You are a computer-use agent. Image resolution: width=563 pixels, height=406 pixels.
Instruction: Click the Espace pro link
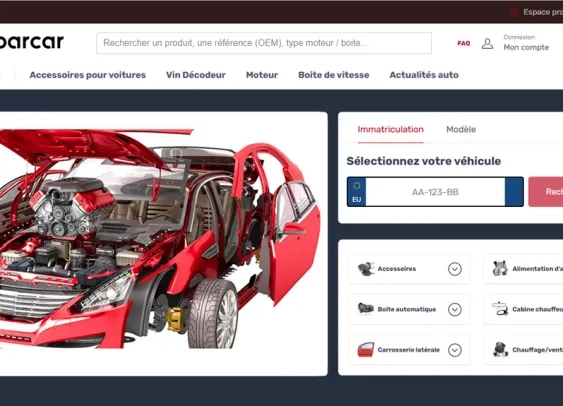pos(543,12)
